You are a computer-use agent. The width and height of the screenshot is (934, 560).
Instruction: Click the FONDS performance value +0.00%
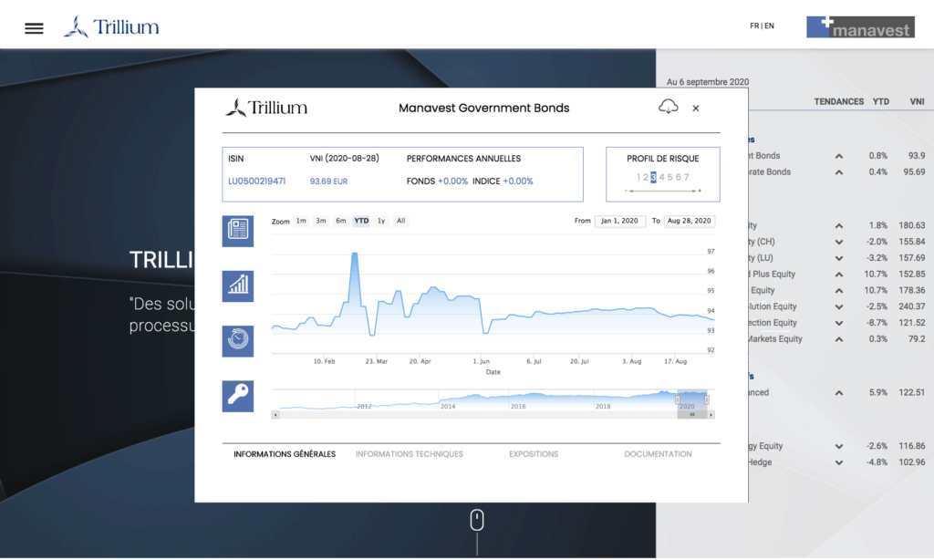(x=452, y=181)
